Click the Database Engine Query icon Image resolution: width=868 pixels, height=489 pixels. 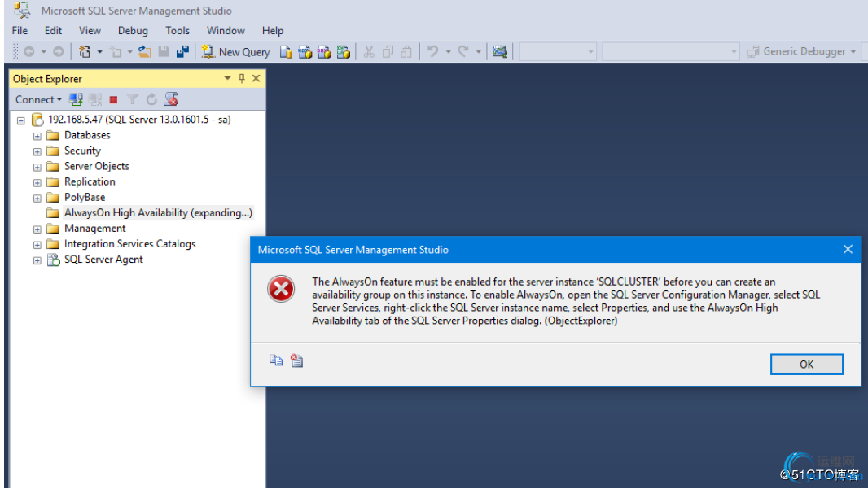(286, 52)
